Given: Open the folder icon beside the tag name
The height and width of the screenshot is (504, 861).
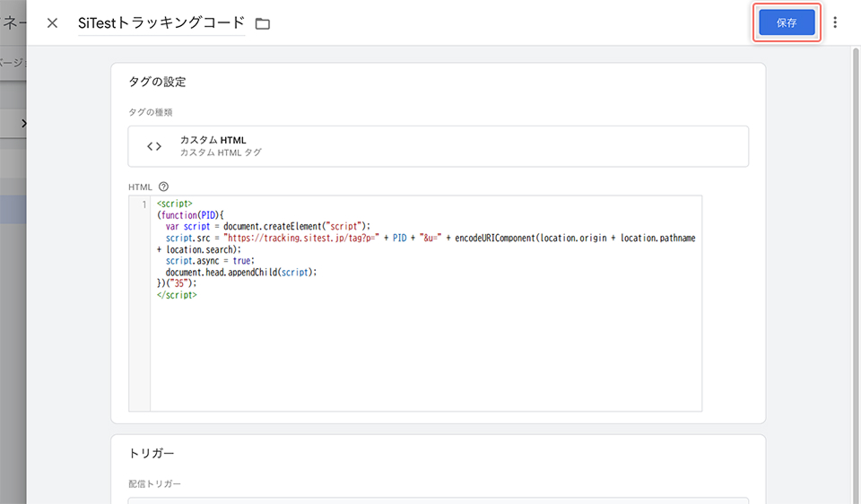Looking at the screenshot, I should (x=263, y=23).
